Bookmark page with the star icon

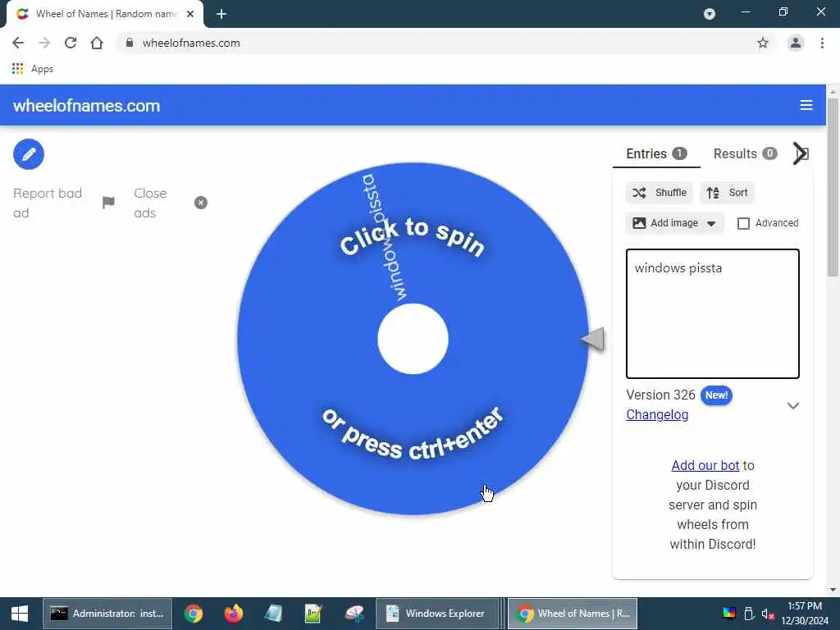tap(763, 43)
